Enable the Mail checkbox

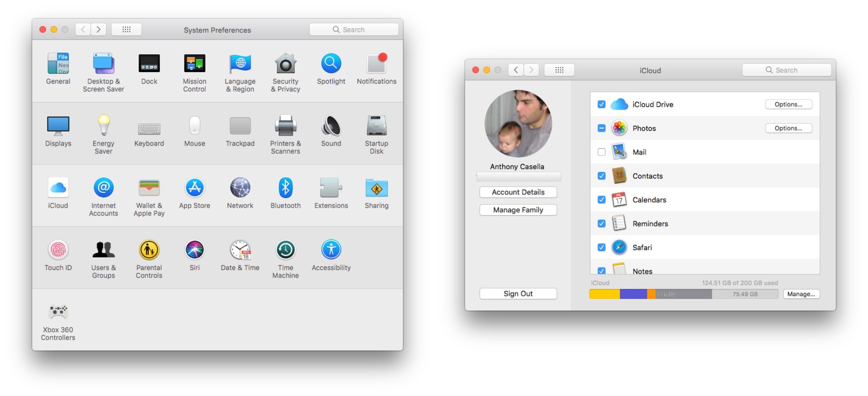point(601,152)
